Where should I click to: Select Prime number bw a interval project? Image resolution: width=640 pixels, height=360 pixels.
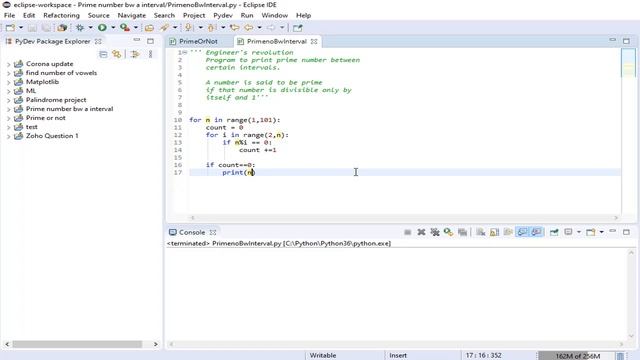(x=69, y=109)
